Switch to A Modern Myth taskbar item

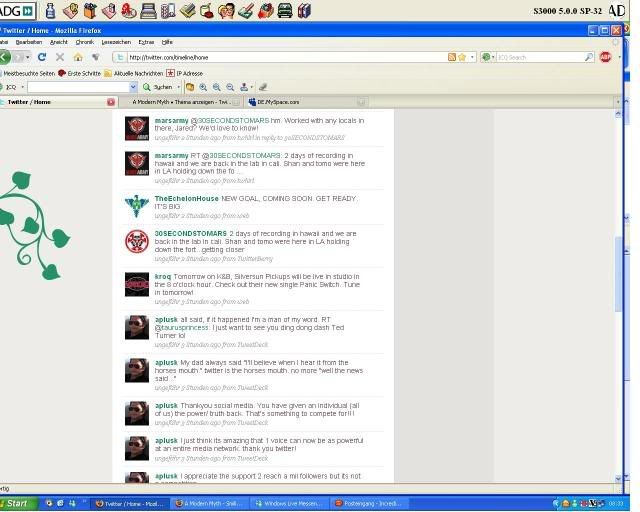pyautogui.click(x=209, y=504)
